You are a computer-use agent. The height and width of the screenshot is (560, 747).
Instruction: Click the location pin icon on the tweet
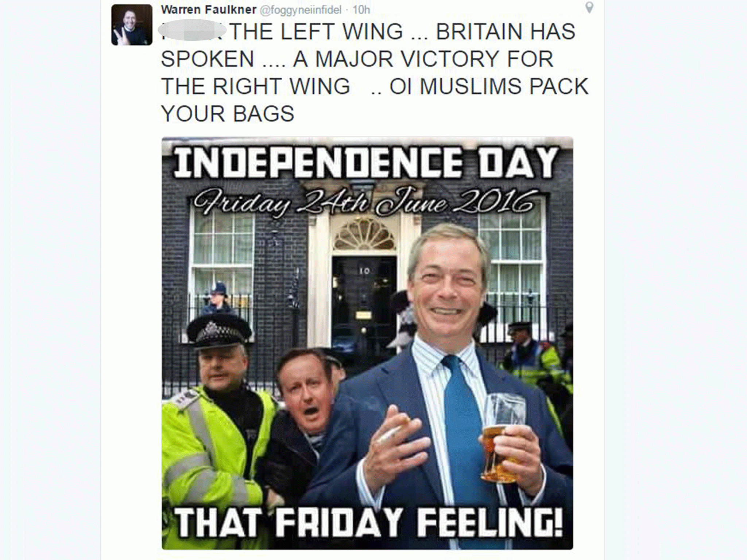pyautogui.click(x=589, y=8)
